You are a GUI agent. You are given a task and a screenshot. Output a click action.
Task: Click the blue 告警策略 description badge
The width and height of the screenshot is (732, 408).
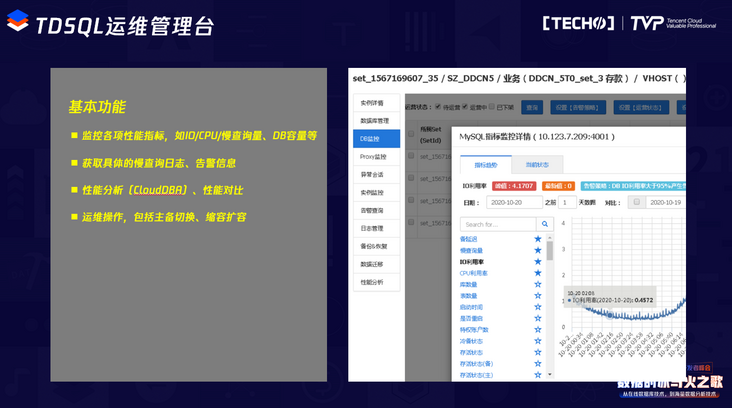[633, 186]
